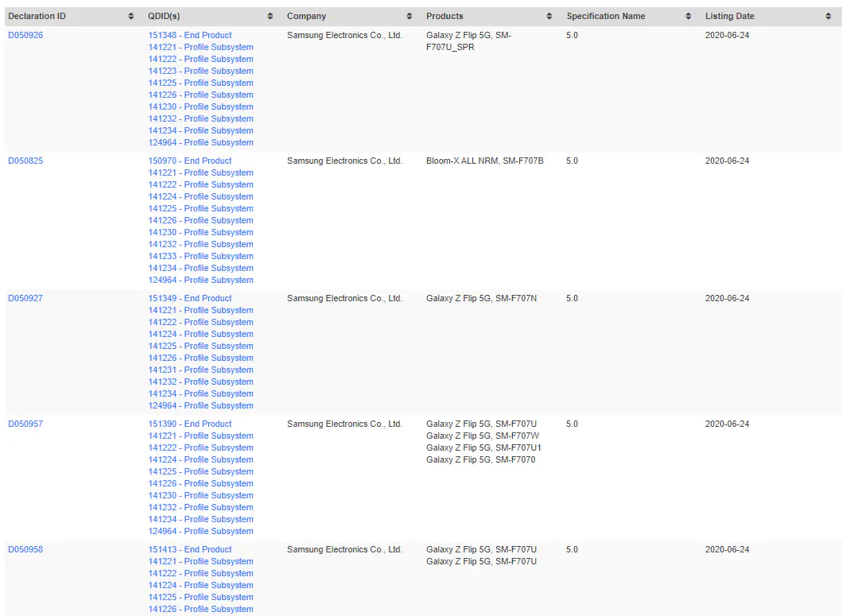Open 141221 Profile Subsystem in D050926 row

point(200,48)
